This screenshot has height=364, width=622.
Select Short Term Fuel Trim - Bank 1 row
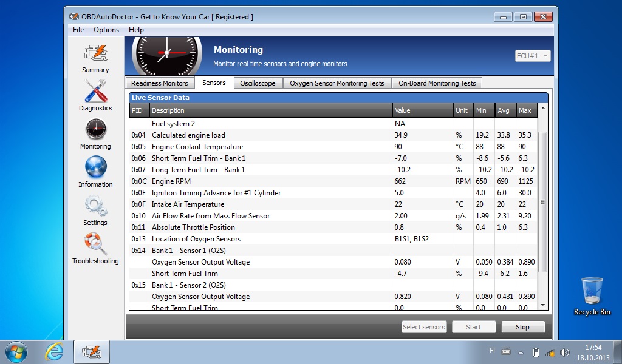click(333, 158)
